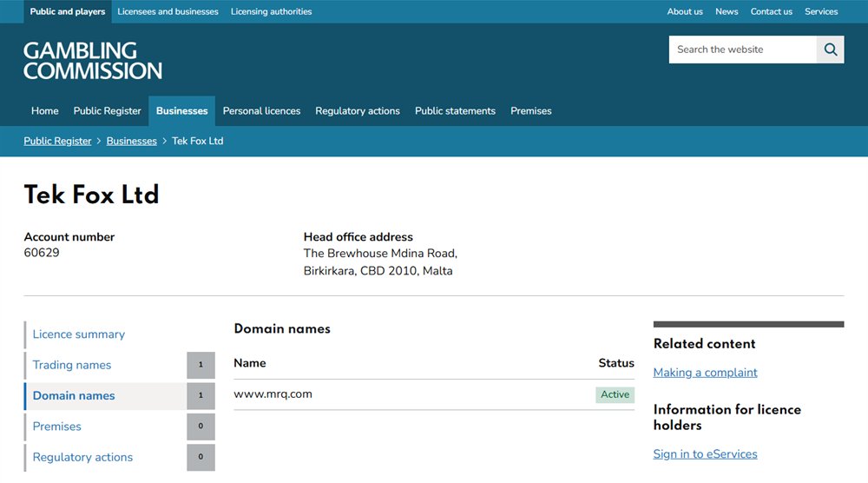Image resolution: width=868 pixels, height=483 pixels.
Task: Click the Related content heading
Action: click(704, 343)
